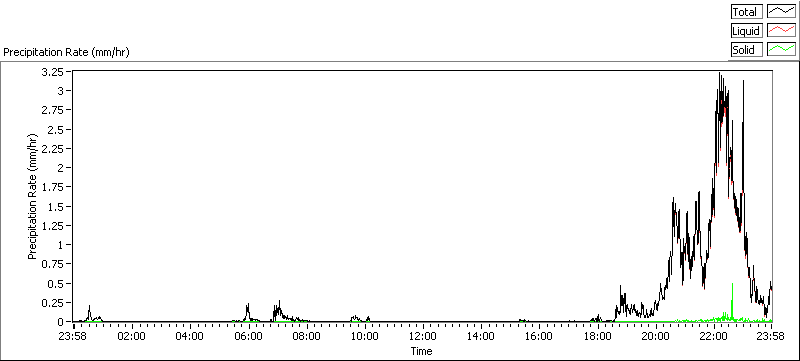Image resolution: width=800 pixels, height=361 pixels.
Task: Click the 04:00 time axis label
Action: [x=190, y=336]
